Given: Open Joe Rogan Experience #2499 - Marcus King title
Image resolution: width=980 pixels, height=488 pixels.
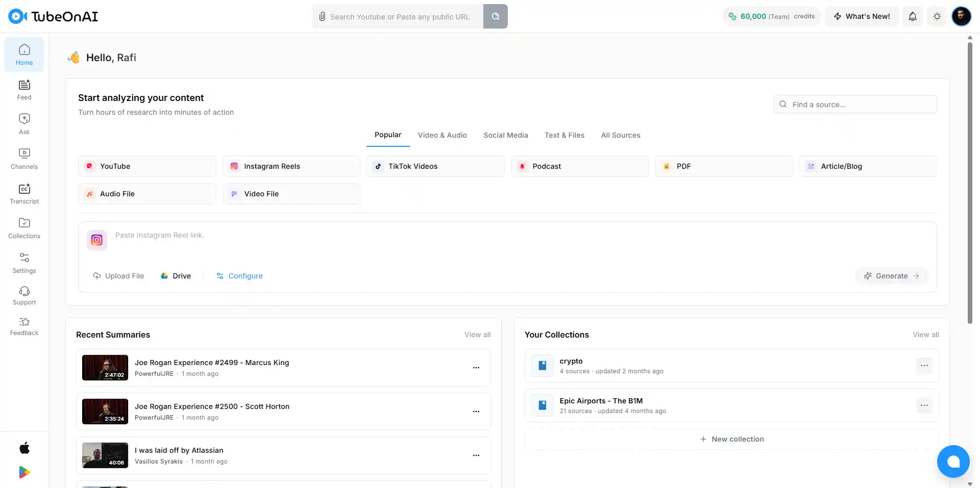Looking at the screenshot, I should click(212, 363).
